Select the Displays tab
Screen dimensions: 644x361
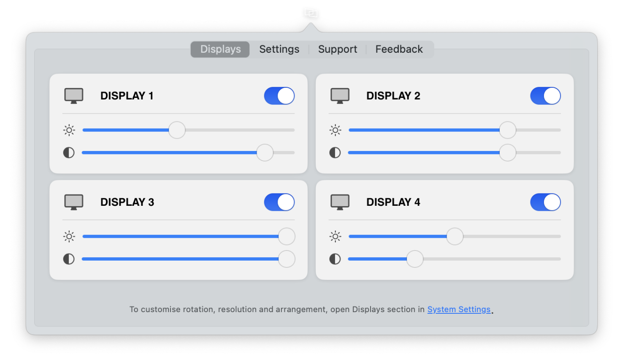(x=220, y=49)
